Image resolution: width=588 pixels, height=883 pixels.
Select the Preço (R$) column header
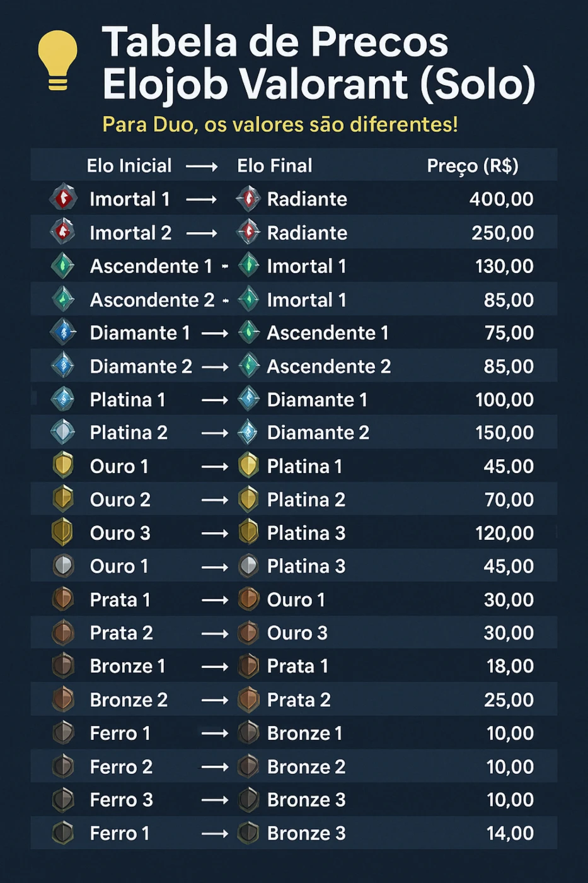click(473, 166)
